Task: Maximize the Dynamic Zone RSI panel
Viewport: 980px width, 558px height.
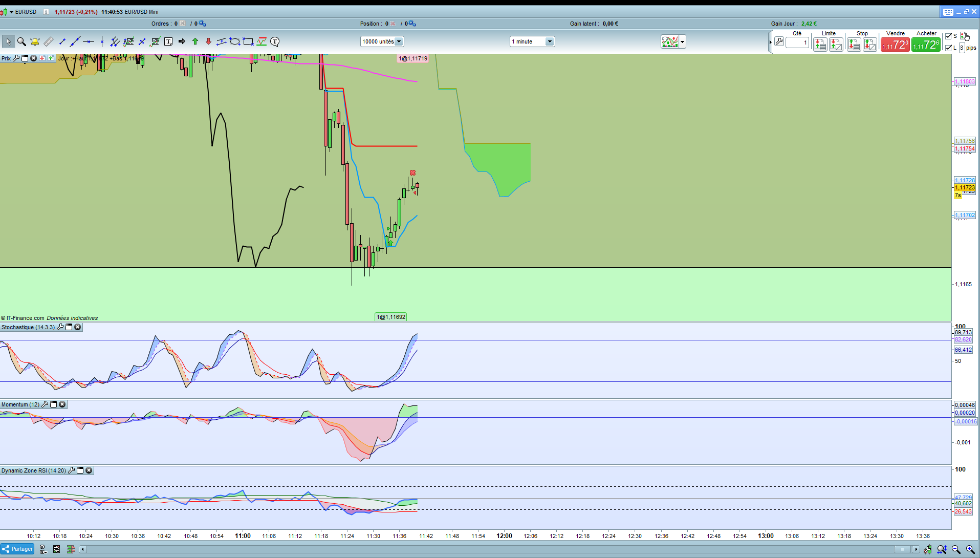Action: 80,470
